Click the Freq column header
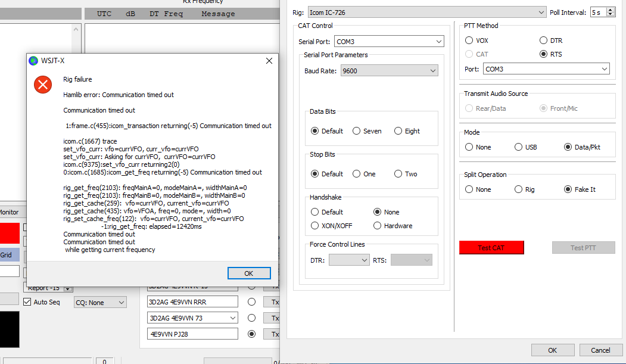This screenshot has height=364, width=626. [174, 14]
